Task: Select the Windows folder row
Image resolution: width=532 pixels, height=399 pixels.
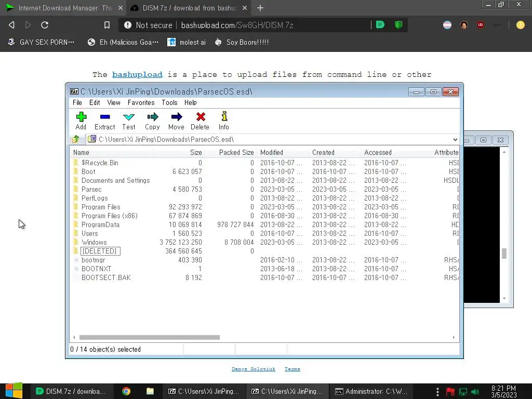Action: [x=264, y=242]
